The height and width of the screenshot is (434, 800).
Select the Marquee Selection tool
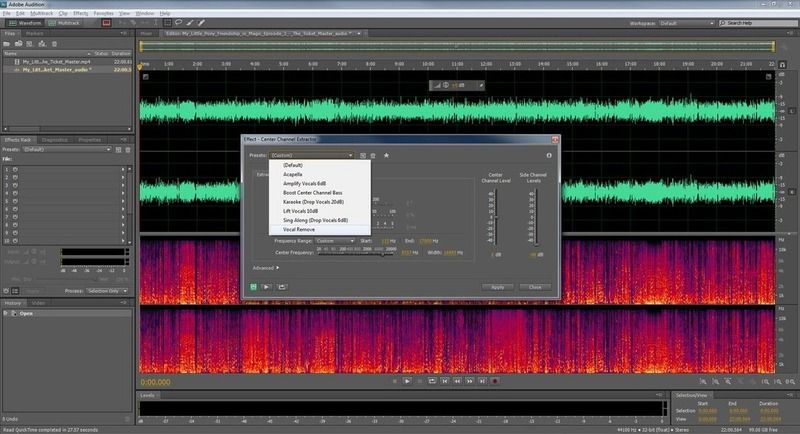click(167, 23)
